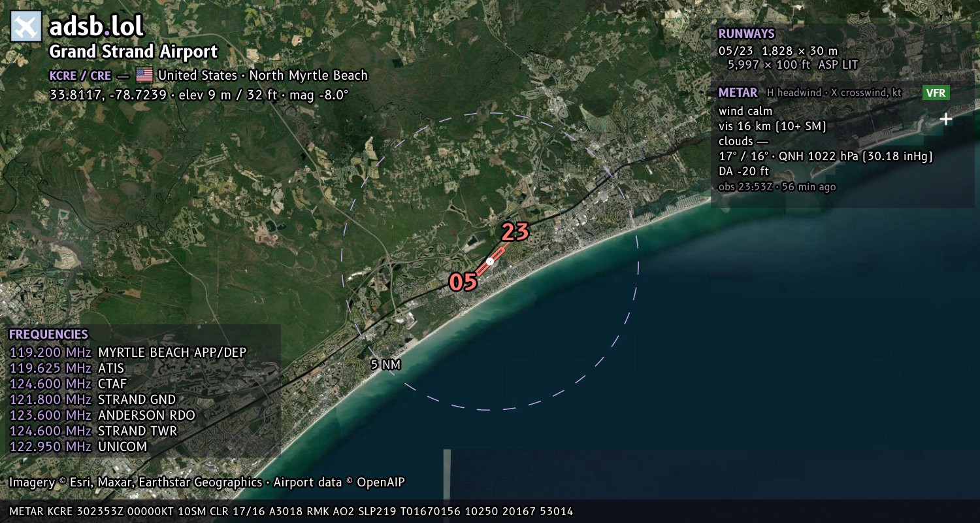Click the RUNWAYS panel heading
The width and height of the screenshot is (980, 523).
[746, 34]
